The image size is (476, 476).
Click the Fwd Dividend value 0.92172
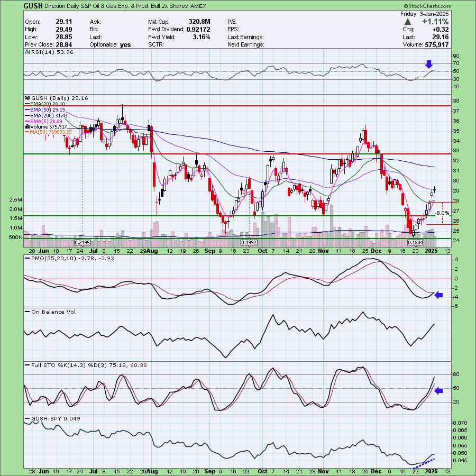[x=198, y=30]
